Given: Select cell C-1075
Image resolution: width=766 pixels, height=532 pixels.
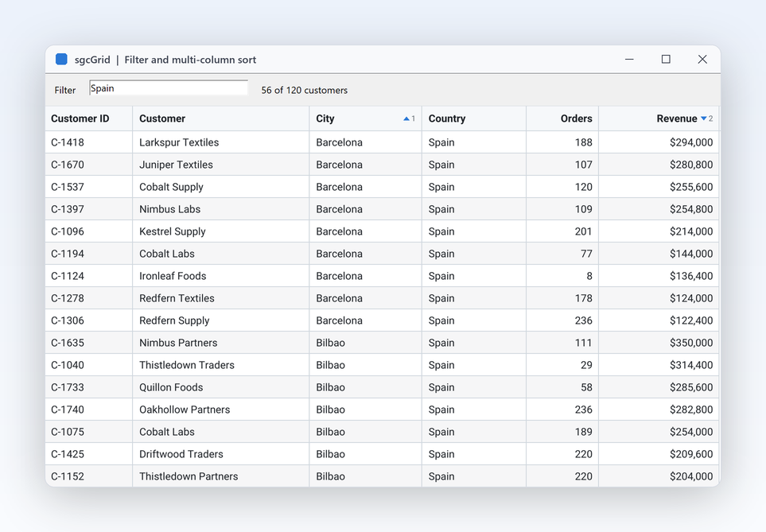Looking at the screenshot, I should coord(89,432).
